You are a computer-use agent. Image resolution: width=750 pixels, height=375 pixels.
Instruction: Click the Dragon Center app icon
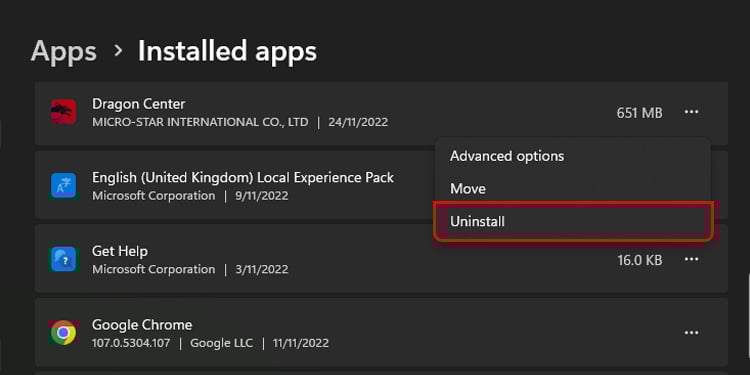coord(63,112)
